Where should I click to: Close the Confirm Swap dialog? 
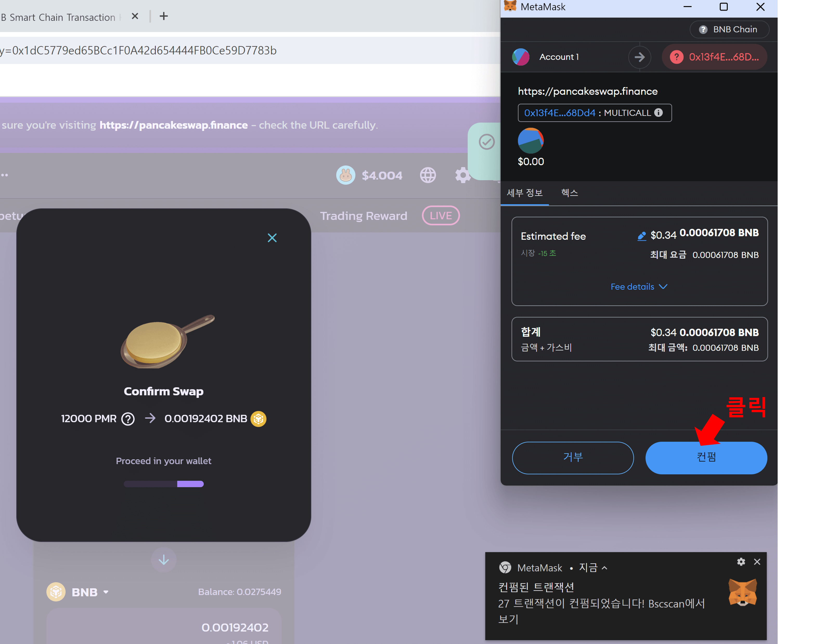(x=272, y=238)
